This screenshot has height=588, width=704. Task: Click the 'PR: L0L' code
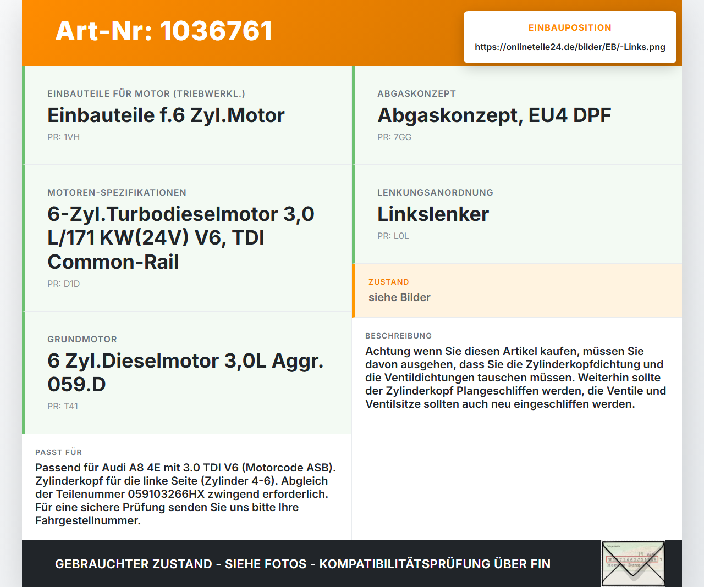tap(393, 236)
